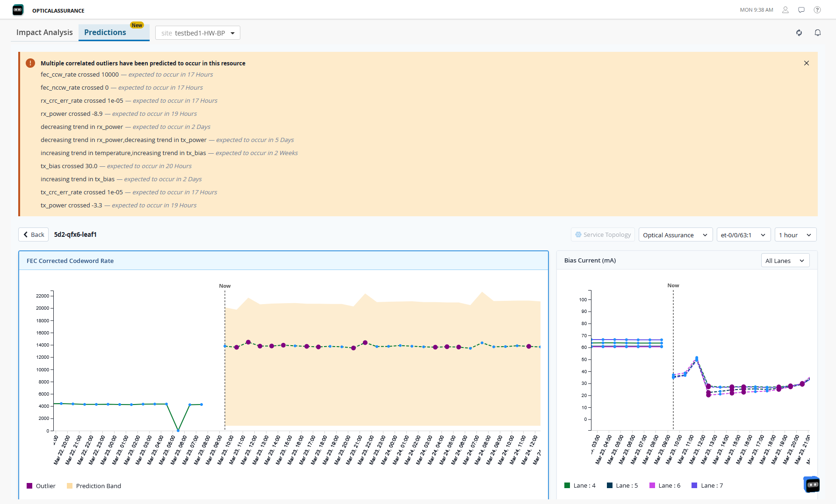Refresh the data with the refresh icon
This screenshot has width=836, height=504.
(x=799, y=33)
